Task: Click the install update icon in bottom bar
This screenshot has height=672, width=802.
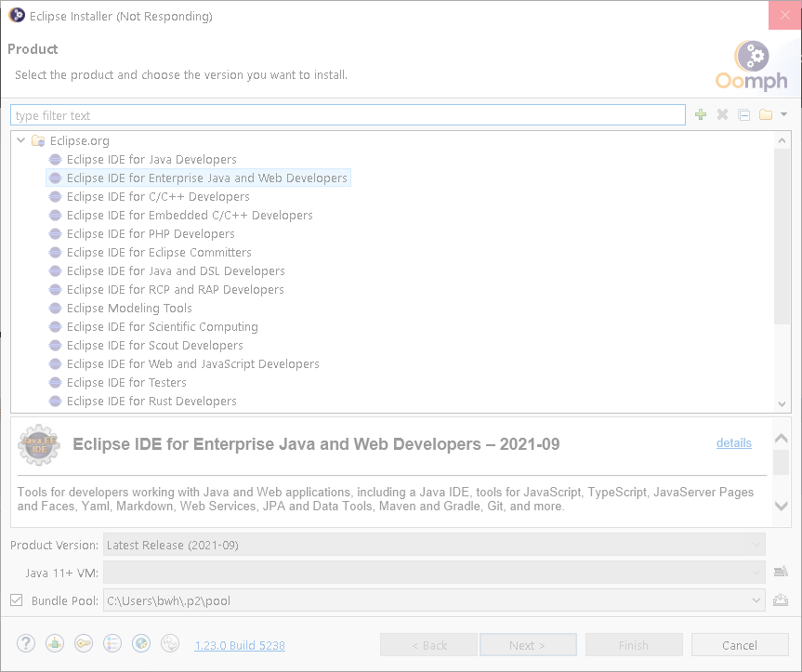Action: [x=55, y=643]
